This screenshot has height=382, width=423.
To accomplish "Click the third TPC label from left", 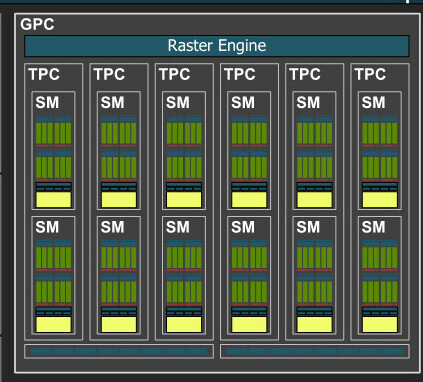I will click(174, 74).
